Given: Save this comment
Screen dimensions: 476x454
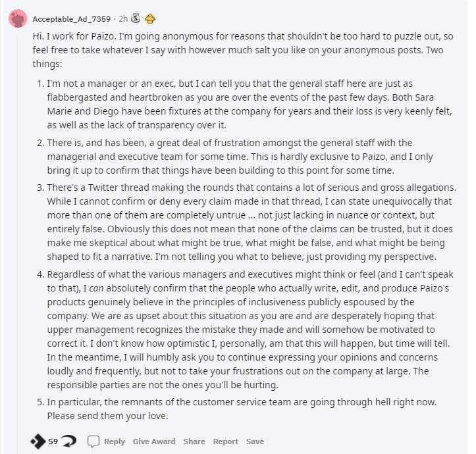Looking at the screenshot, I should click(255, 441).
